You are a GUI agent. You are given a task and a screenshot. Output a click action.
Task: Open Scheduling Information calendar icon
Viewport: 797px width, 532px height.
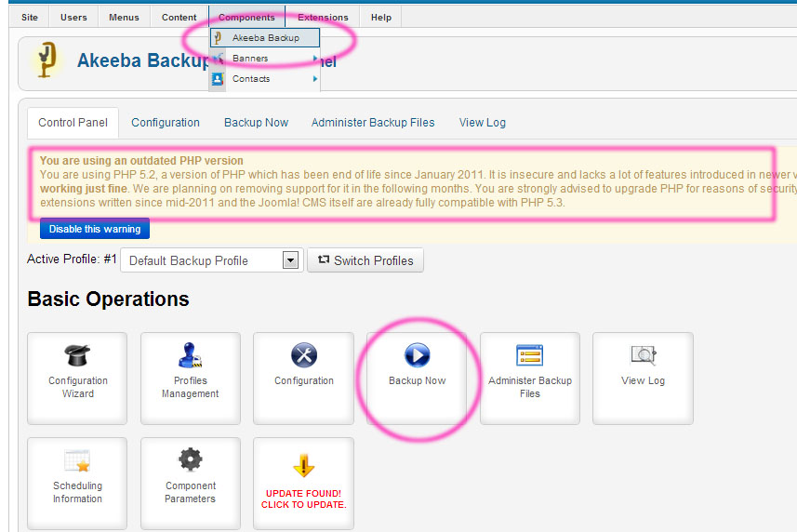[x=77, y=461]
